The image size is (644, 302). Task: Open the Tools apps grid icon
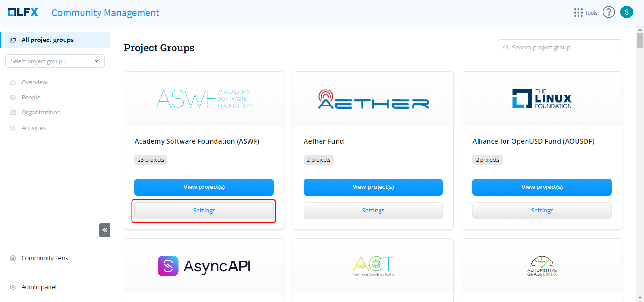coord(578,13)
